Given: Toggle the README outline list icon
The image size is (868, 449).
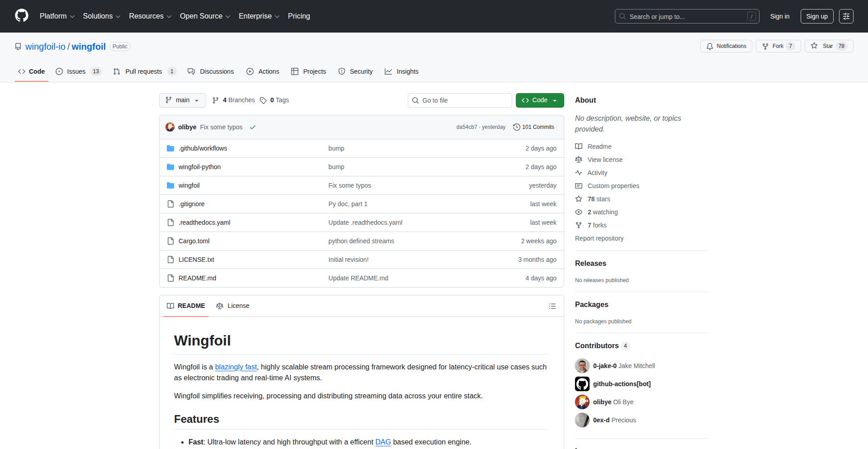Looking at the screenshot, I should point(552,306).
